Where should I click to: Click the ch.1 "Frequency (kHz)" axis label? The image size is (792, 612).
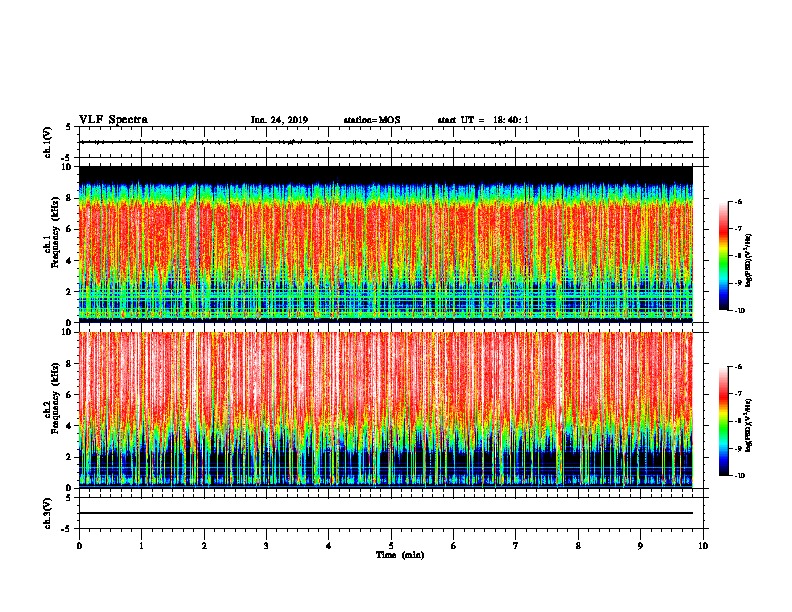point(55,230)
